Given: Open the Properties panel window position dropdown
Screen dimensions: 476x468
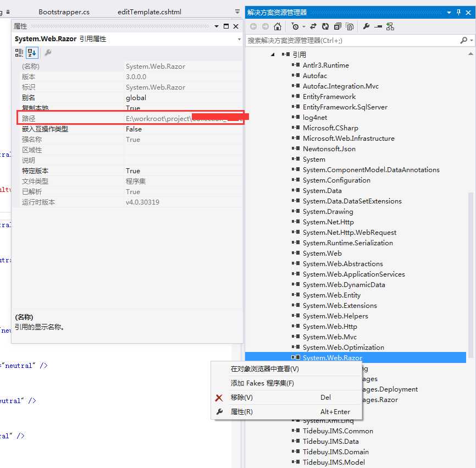Looking at the screenshot, I should pyautogui.click(x=217, y=26).
